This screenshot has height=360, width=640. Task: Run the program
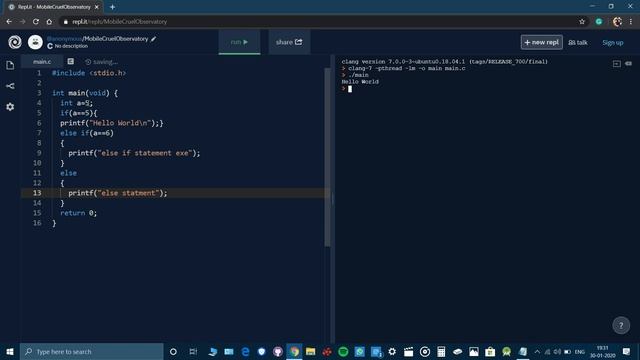(x=239, y=42)
